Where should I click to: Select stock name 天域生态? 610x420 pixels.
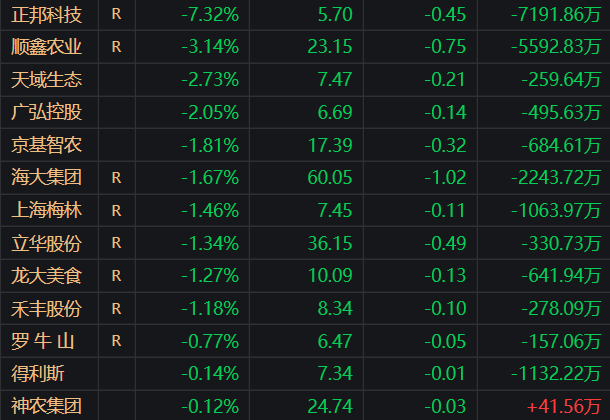point(46,80)
